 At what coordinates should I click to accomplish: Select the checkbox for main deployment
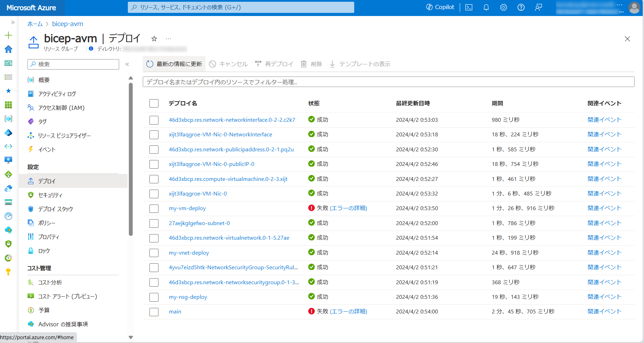154,312
